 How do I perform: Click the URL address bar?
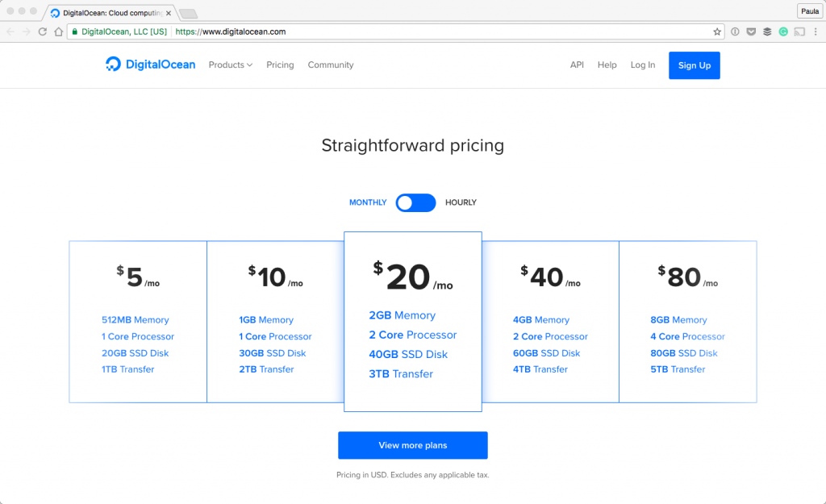pos(444,32)
